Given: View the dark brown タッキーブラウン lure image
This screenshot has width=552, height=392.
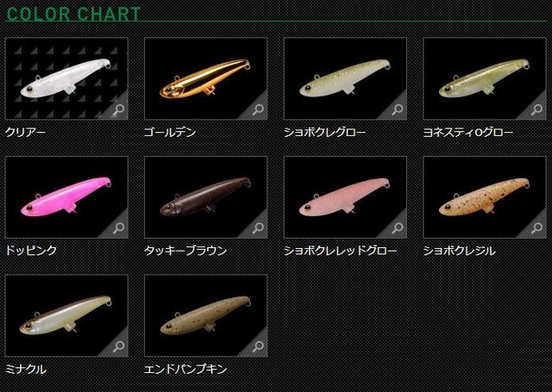Looking at the screenshot, I should tap(205, 197).
